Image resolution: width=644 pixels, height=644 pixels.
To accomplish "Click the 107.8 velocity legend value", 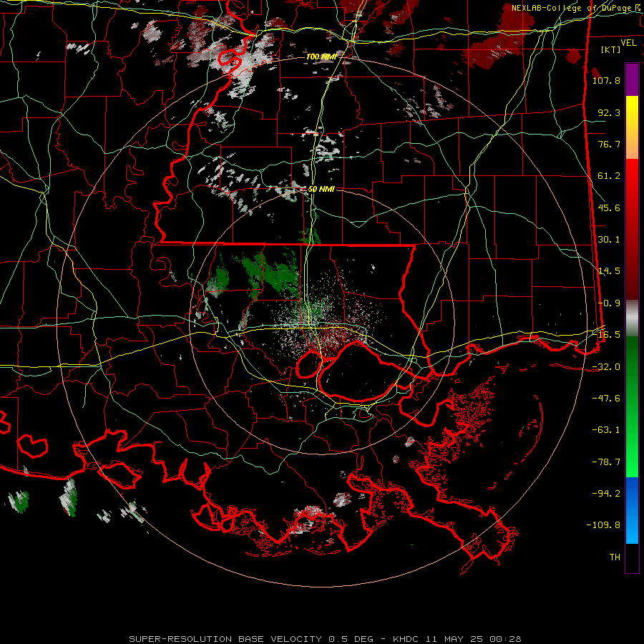I will 606,80.
